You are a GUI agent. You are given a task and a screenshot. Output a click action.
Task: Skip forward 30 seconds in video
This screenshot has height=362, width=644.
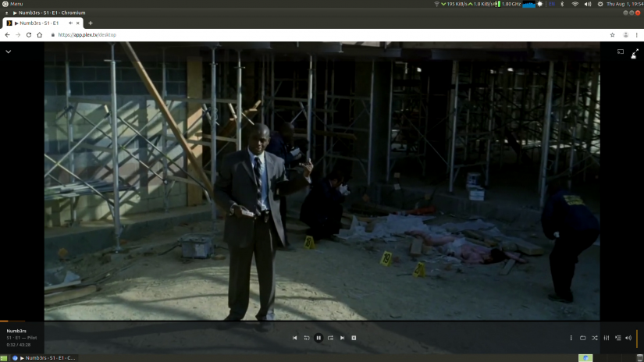click(x=330, y=338)
